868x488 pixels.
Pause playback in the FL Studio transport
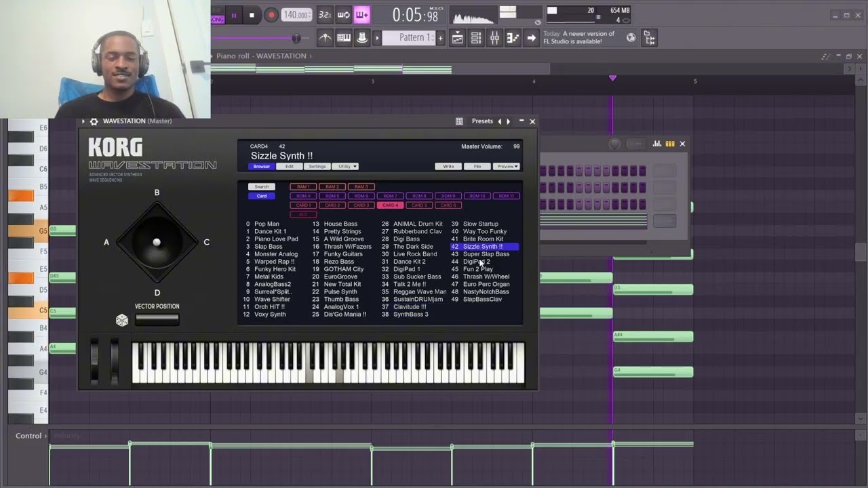[234, 15]
